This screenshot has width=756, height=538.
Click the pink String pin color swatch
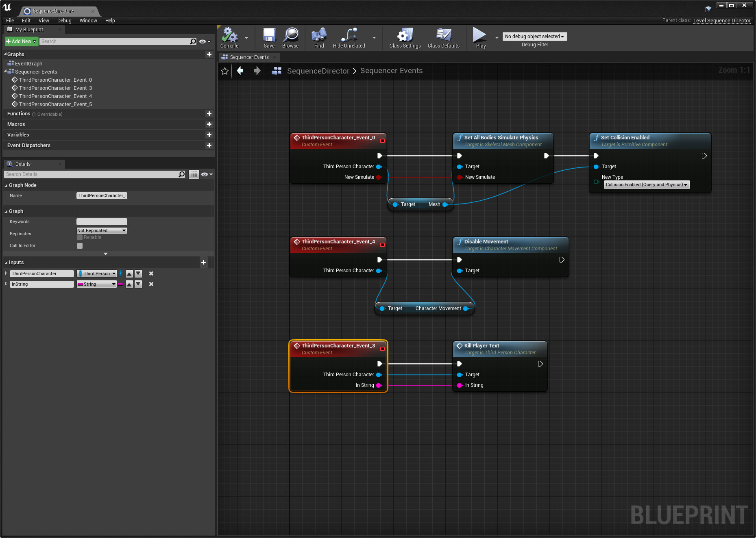point(121,284)
